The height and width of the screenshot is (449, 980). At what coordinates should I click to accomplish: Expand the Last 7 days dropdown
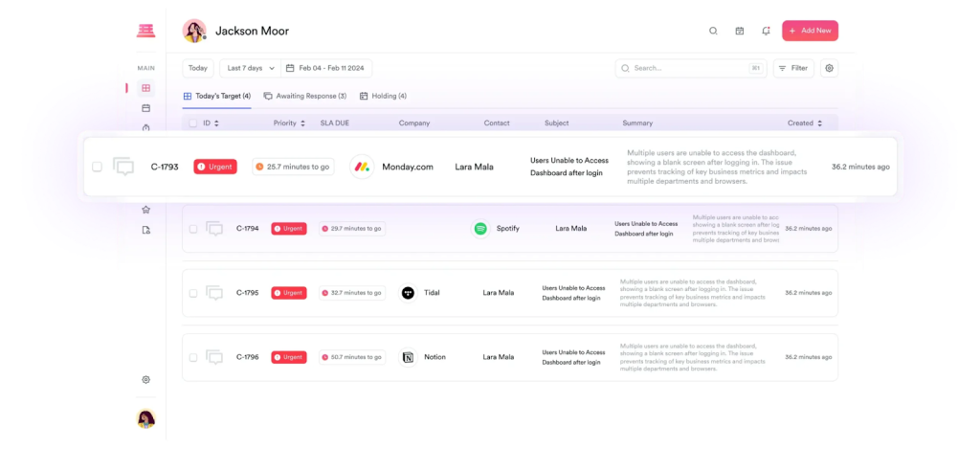point(251,68)
